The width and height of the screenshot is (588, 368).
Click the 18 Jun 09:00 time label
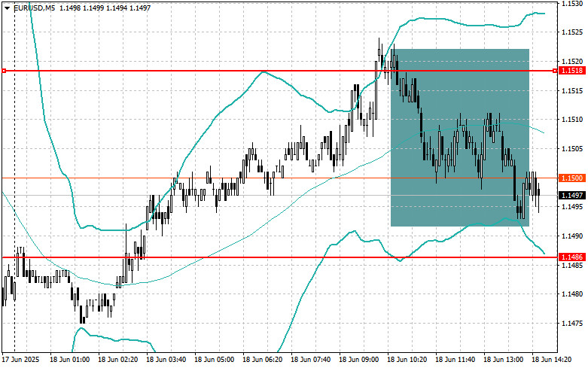pyautogui.click(x=358, y=360)
